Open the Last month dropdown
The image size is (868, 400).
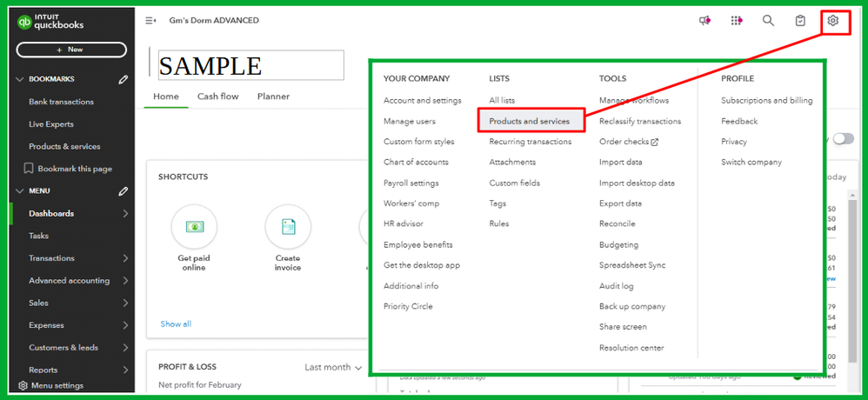coord(333,367)
